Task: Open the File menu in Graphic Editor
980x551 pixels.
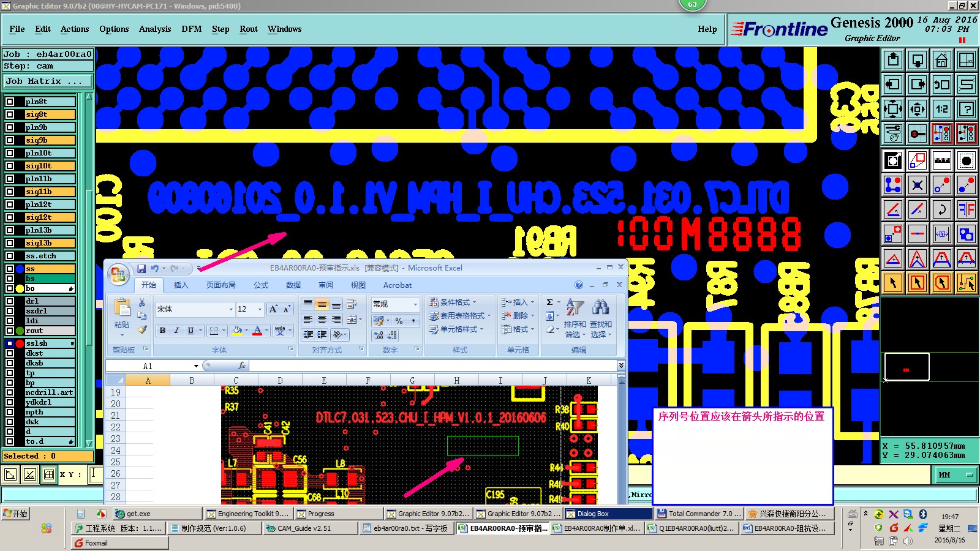Action: pyautogui.click(x=17, y=29)
